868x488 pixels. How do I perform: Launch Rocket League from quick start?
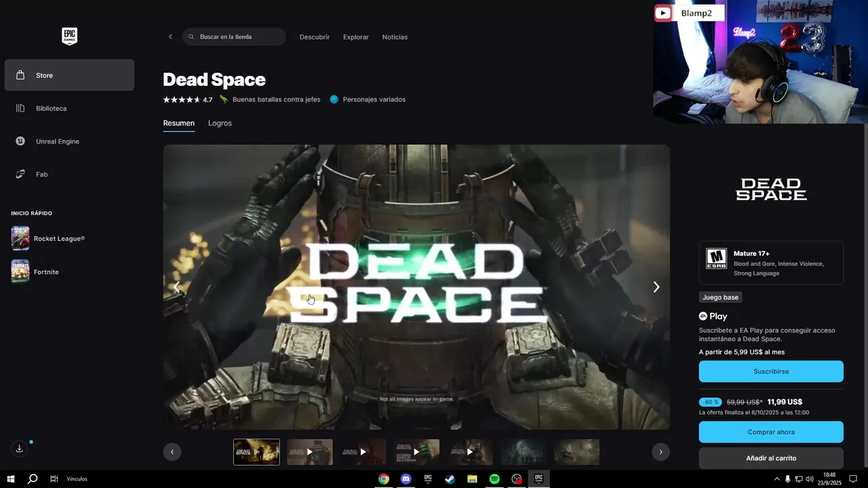click(x=69, y=239)
